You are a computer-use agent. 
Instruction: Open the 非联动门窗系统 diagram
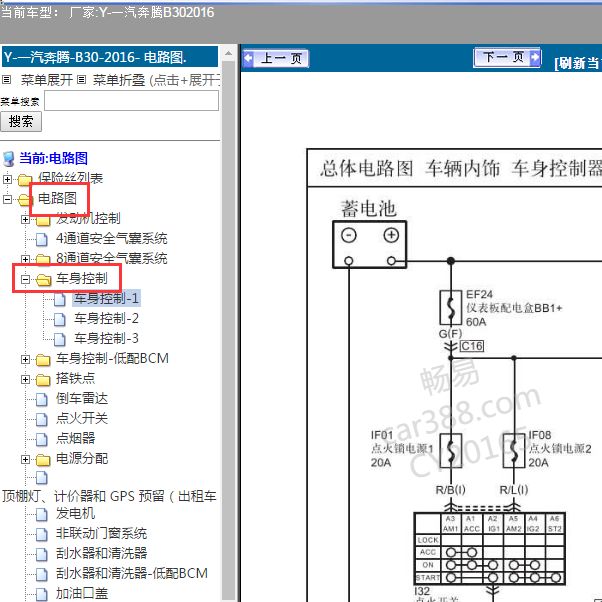(101, 533)
